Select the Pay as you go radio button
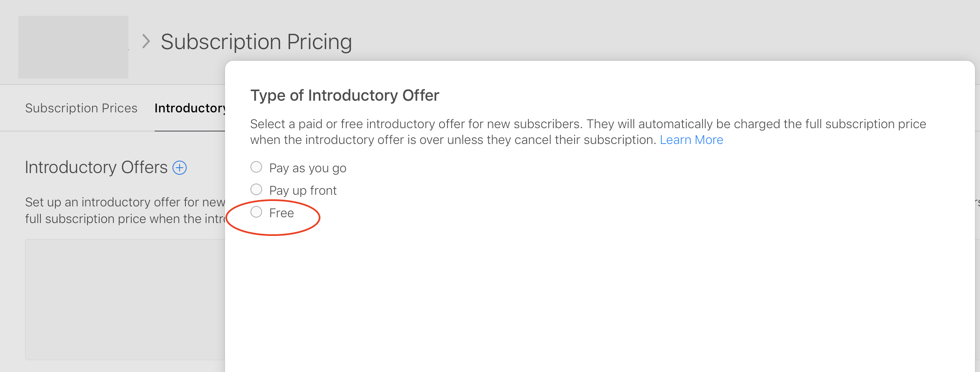The image size is (980, 372). pyautogui.click(x=256, y=167)
